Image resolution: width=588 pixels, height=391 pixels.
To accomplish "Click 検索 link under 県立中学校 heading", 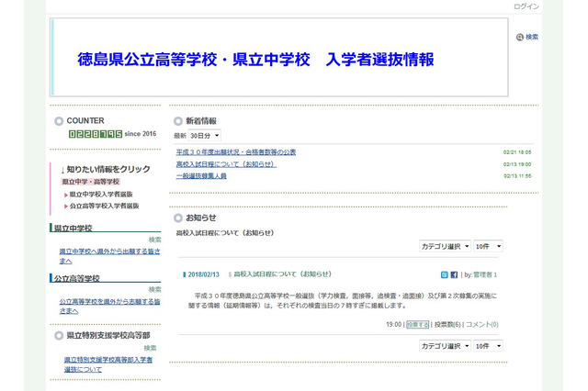I will coord(154,240).
